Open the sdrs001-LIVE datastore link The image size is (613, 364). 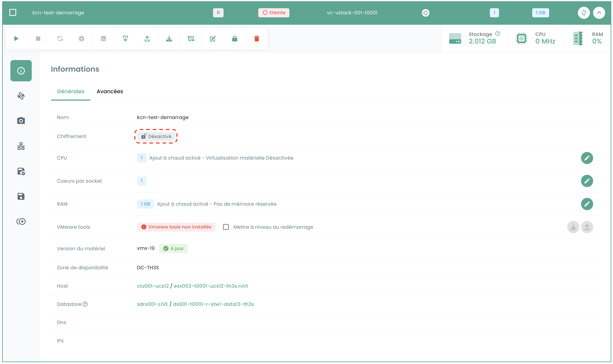[x=152, y=304]
